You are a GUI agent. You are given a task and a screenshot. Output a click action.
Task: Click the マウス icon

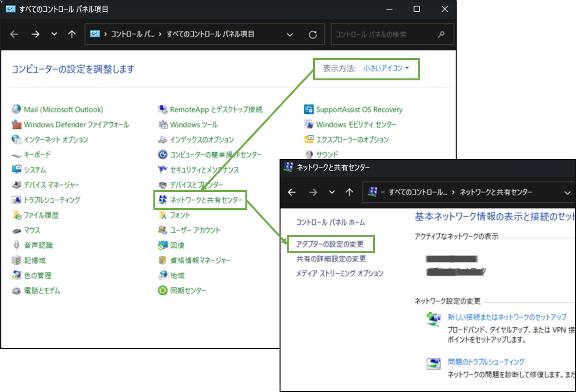click(x=16, y=230)
